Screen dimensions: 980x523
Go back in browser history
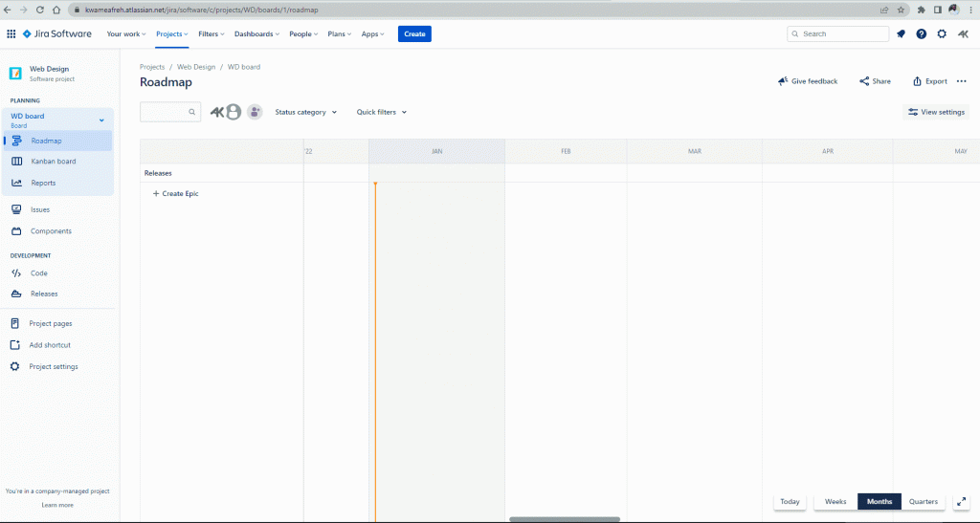8,10
